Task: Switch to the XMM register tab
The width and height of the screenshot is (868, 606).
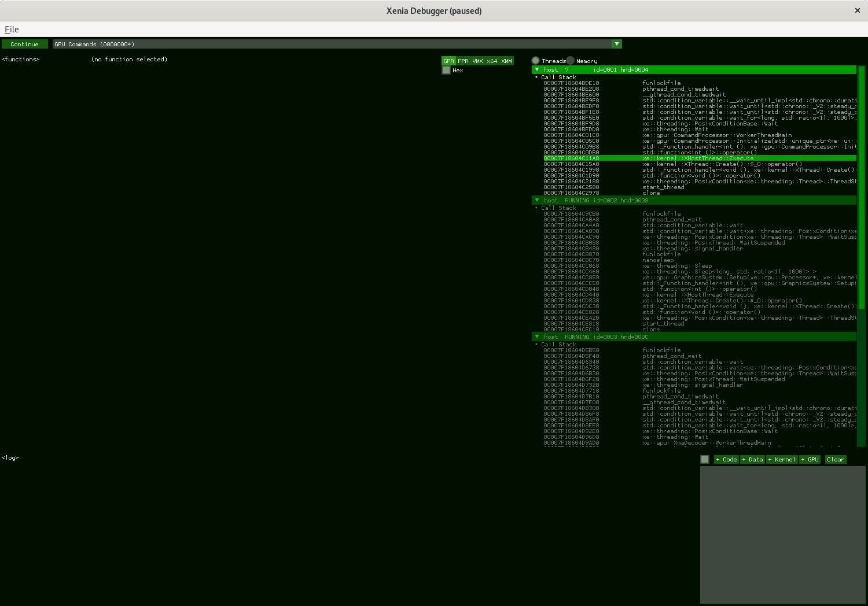Action: 506,61
